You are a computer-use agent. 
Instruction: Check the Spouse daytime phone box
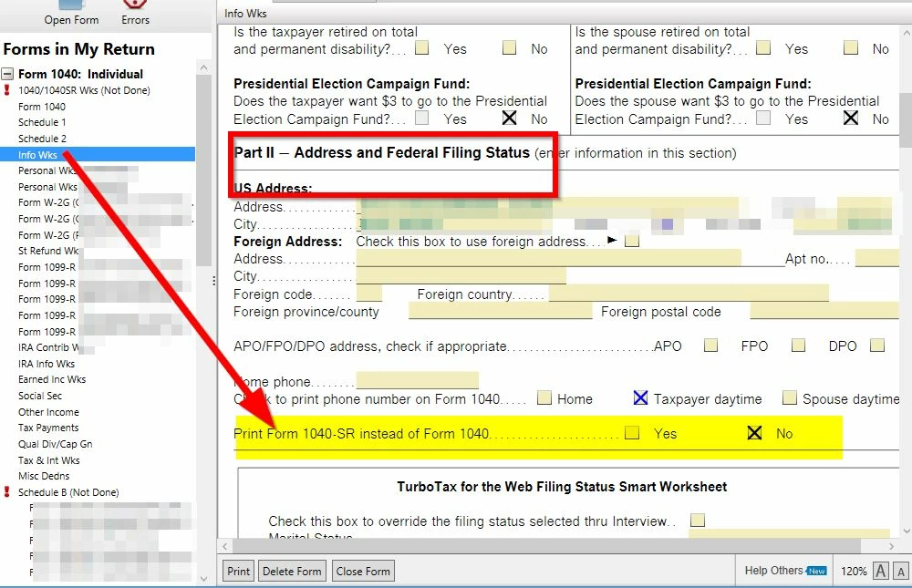pos(789,397)
